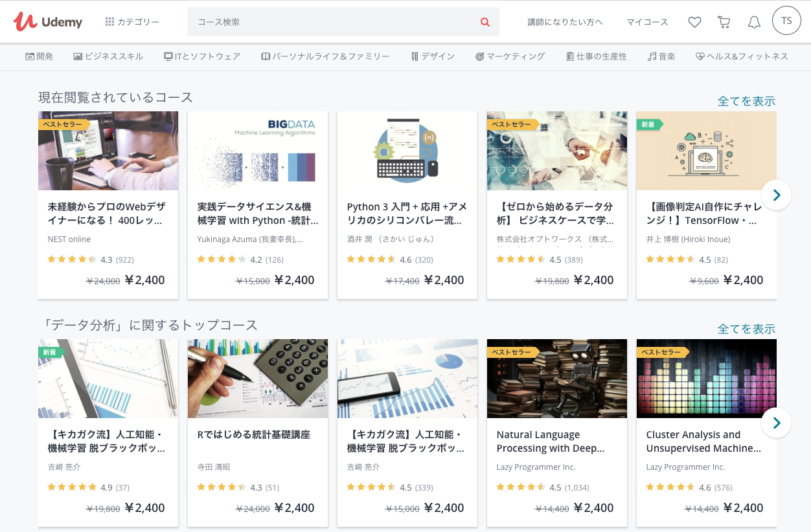Click the Udemy logo

coord(48,22)
